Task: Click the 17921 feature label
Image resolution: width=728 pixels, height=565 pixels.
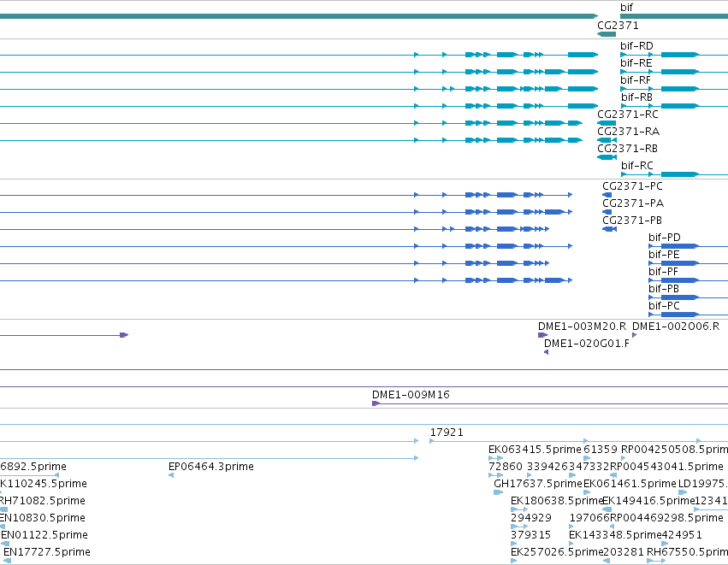Action: [447, 433]
